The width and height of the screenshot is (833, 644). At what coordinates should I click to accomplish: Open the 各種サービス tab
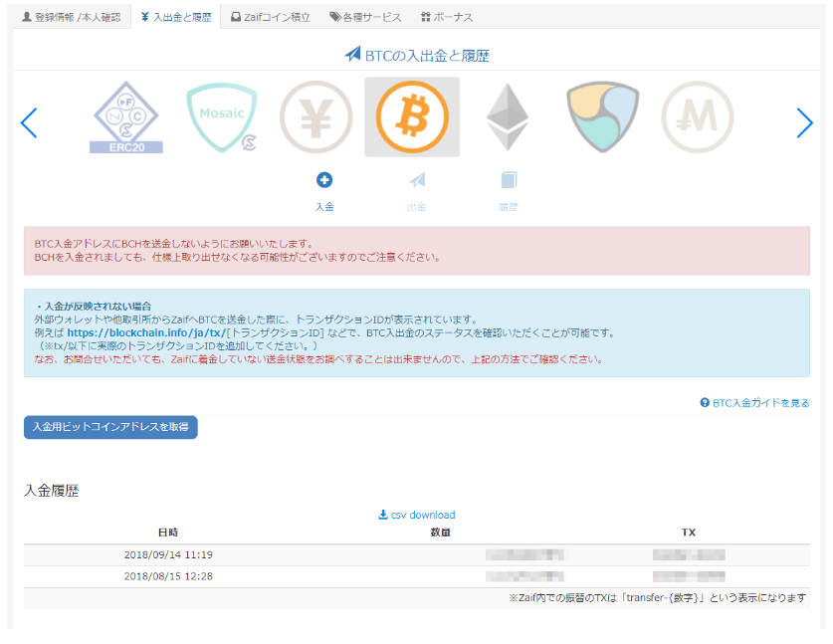coord(365,17)
